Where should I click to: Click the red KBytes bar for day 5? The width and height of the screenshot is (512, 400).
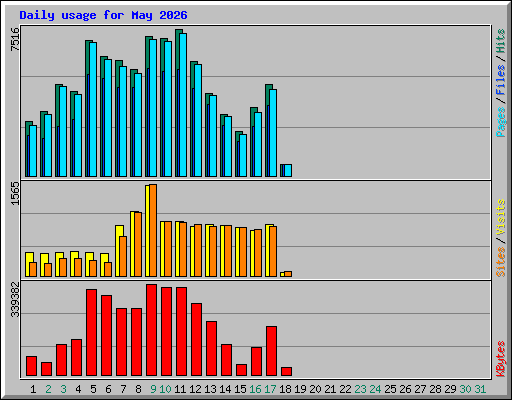pyautogui.click(x=91, y=333)
